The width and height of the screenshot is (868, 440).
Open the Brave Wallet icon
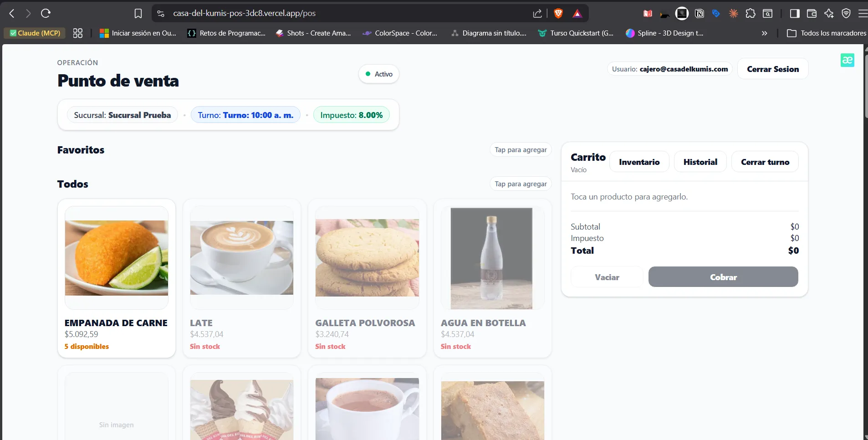(812, 14)
